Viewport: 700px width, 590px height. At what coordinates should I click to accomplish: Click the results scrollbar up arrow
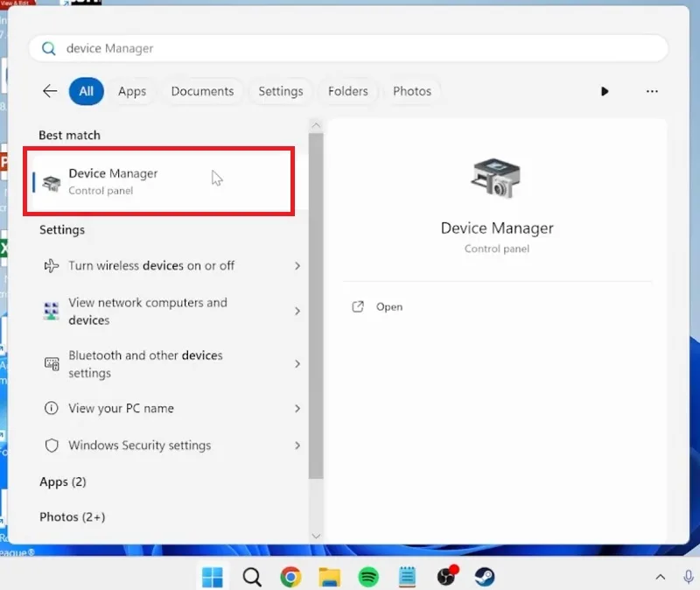point(316,125)
